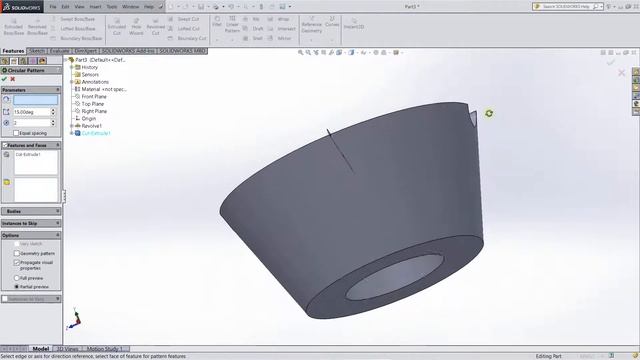This screenshot has height=360, width=640.
Task: Select the Fillet tool
Action: [x=217, y=22]
